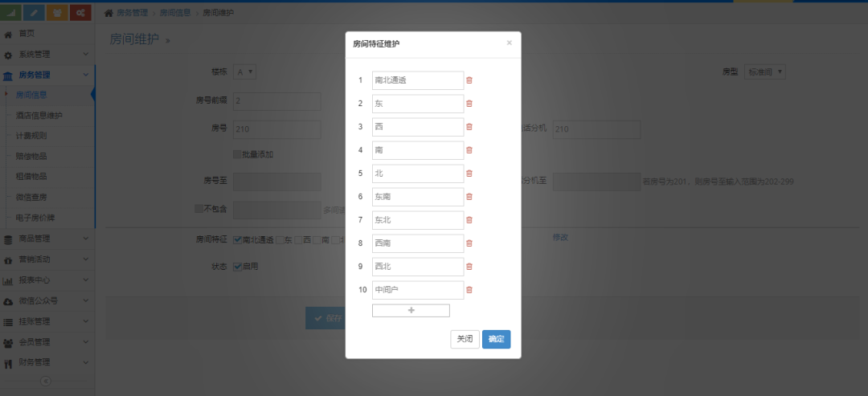The width and height of the screenshot is (868, 396).
Task: Click the 报表中心 bar chart icon
Action: click(x=8, y=281)
